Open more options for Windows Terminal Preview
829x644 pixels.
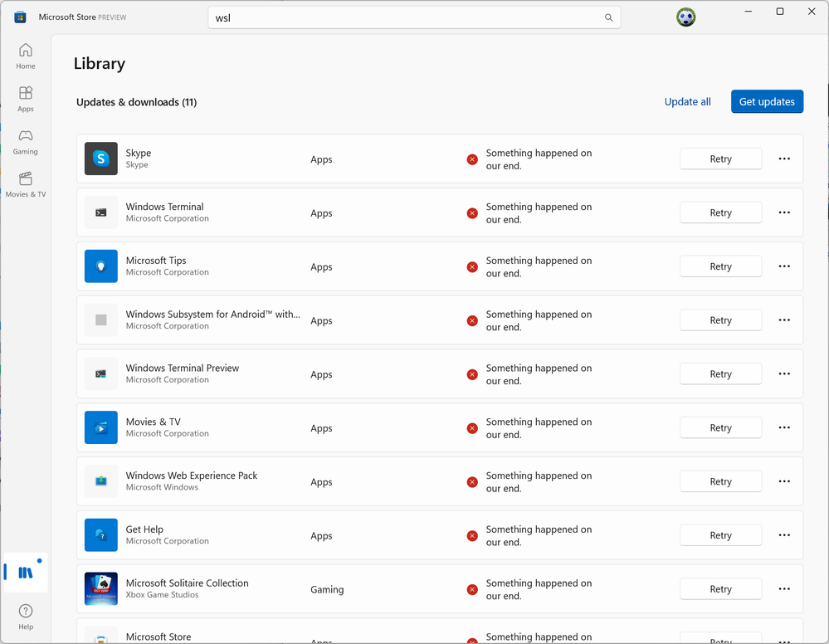point(784,373)
